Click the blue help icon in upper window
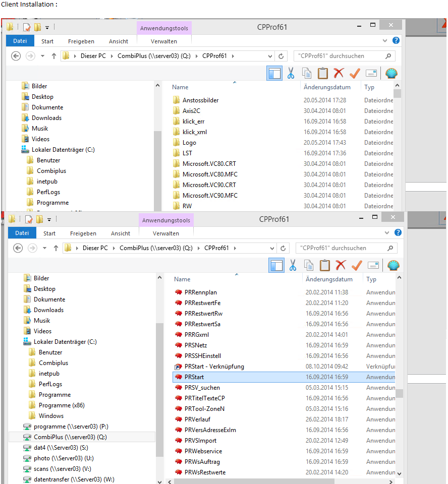This screenshot has width=448, height=484. (x=396, y=41)
